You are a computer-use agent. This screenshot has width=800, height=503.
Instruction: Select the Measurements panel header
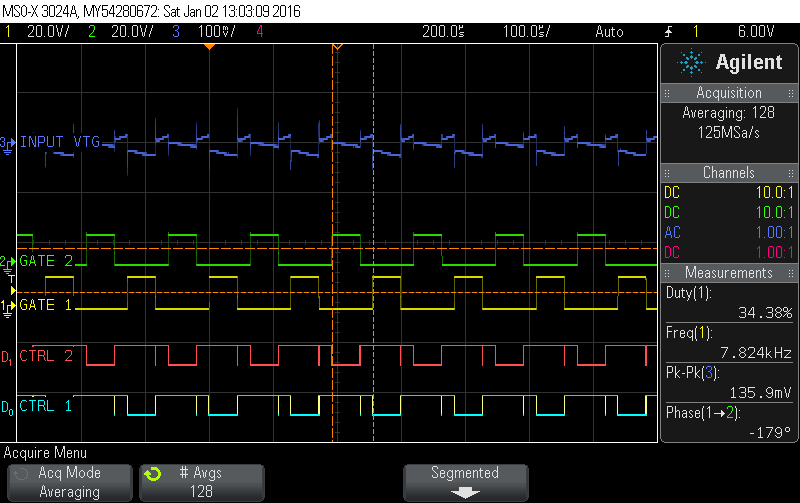click(x=729, y=273)
